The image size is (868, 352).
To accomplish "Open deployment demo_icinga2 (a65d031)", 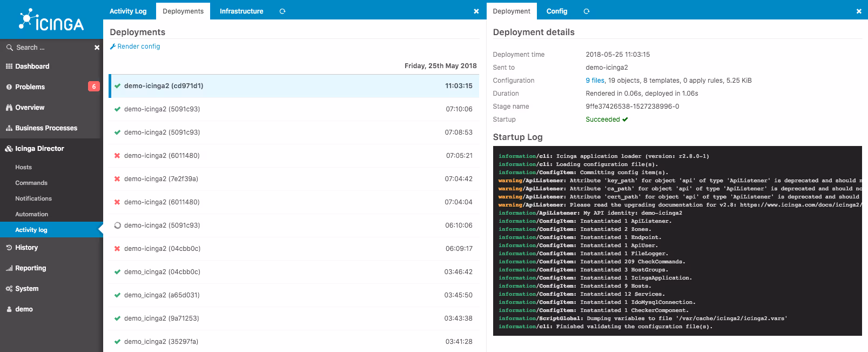I will [x=294, y=295].
